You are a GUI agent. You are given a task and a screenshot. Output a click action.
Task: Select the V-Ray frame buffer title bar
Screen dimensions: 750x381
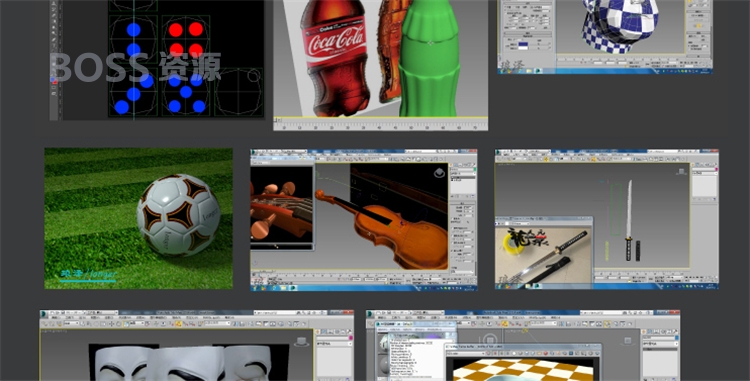(x=523, y=346)
